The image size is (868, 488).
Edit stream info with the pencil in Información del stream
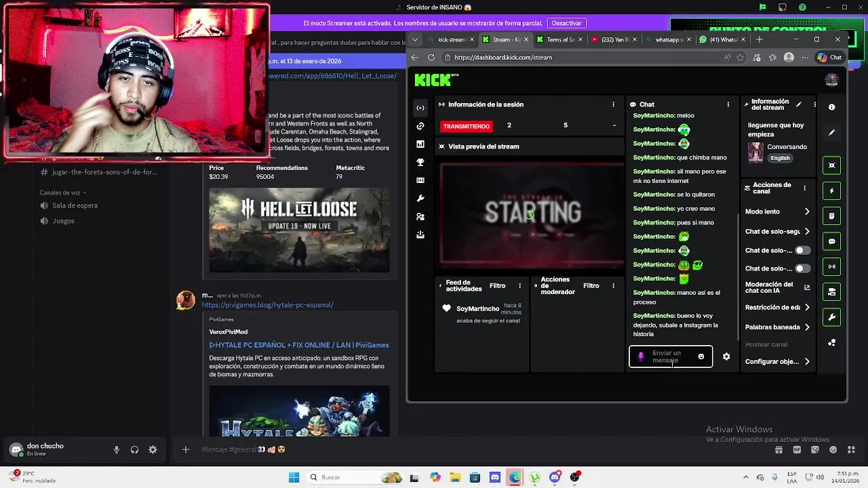[x=799, y=104]
